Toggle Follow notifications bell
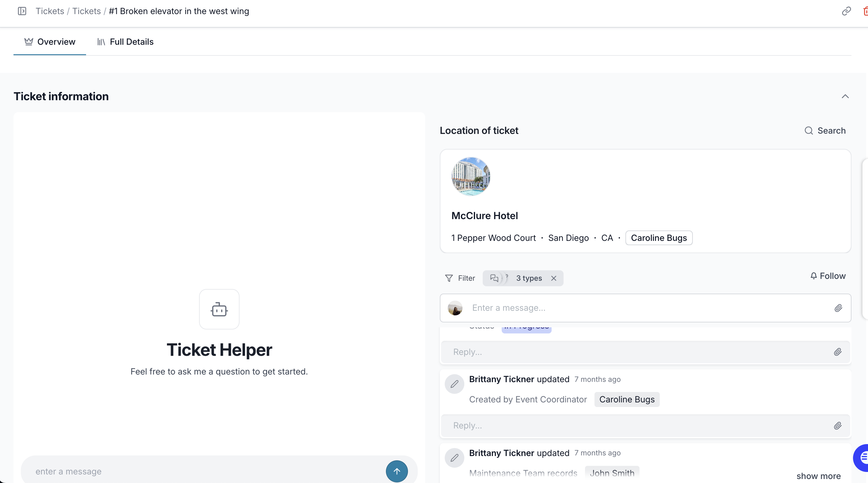 pyautogui.click(x=828, y=276)
